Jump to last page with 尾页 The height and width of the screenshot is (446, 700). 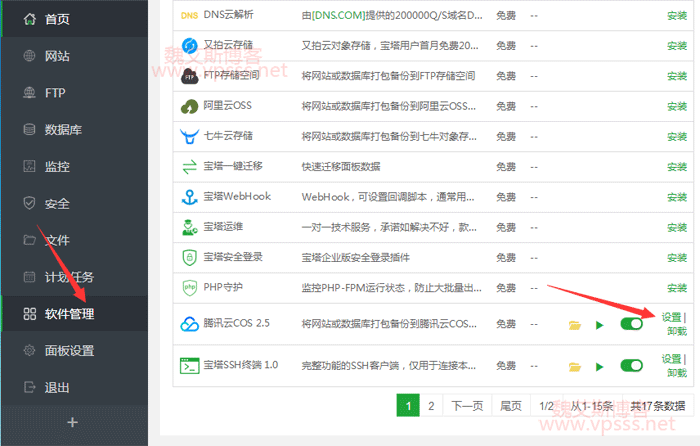click(x=510, y=405)
